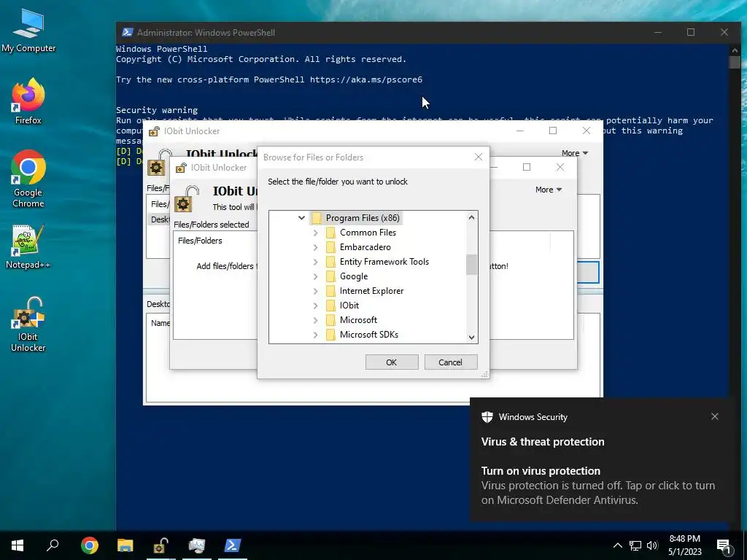Expand the Microsoft folder node

click(x=315, y=320)
